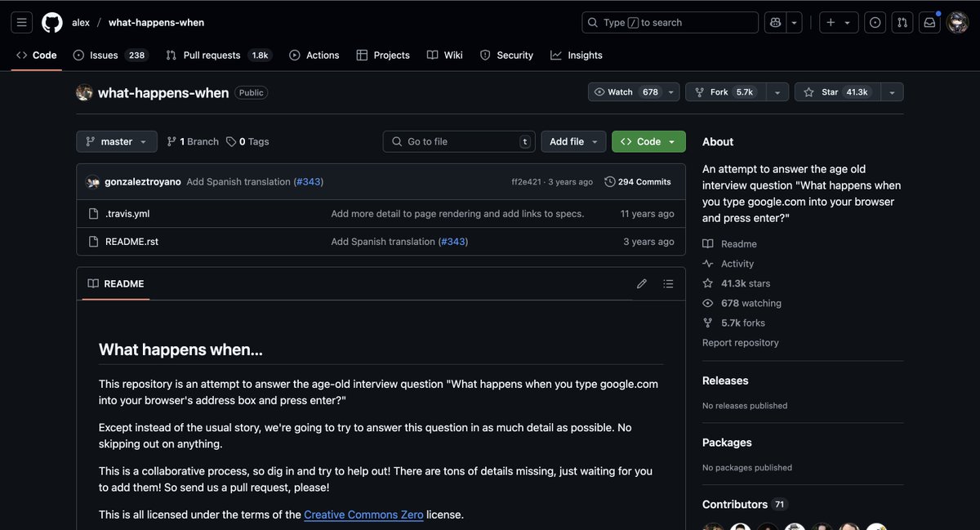980x530 pixels.
Task: Open the Creative Commons Zero link
Action: click(x=363, y=514)
